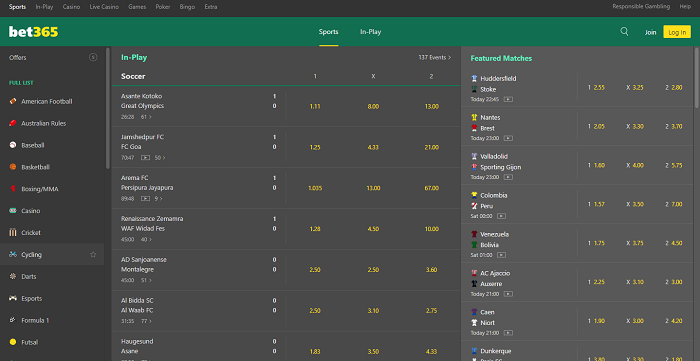Screen dimensions: 700x361
Task: Click the Join link
Action: tap(650, 32)
